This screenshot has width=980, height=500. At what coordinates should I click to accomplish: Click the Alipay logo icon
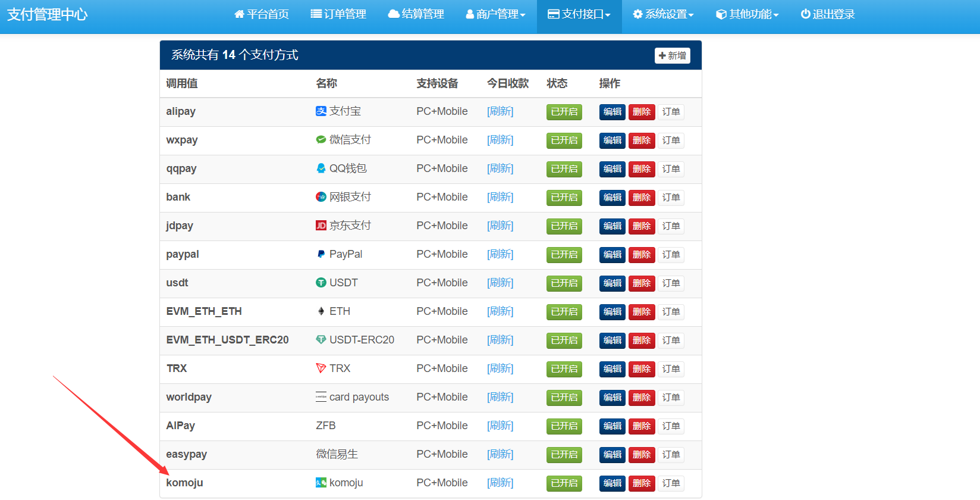(x=321, y=111)
